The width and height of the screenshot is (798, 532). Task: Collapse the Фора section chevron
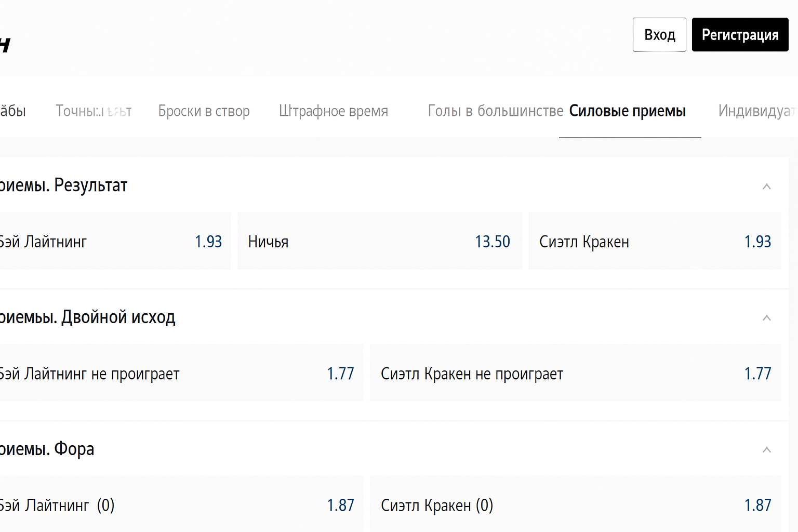click(766, 450)
